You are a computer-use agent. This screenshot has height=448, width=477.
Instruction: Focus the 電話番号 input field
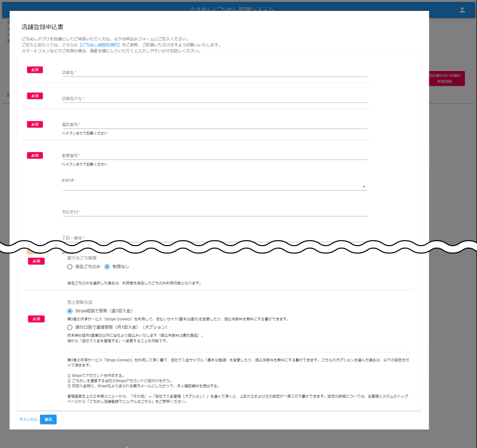pos(215,124)
